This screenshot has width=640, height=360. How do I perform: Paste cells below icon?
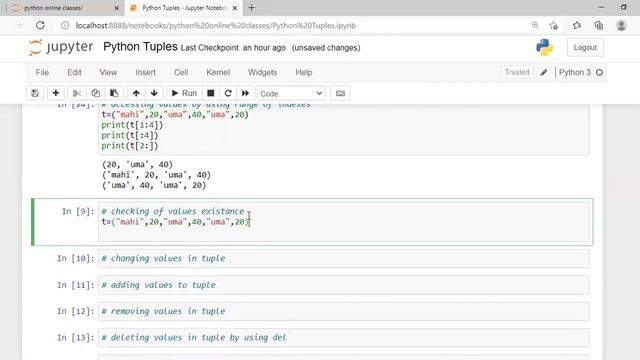pos(114,93)
